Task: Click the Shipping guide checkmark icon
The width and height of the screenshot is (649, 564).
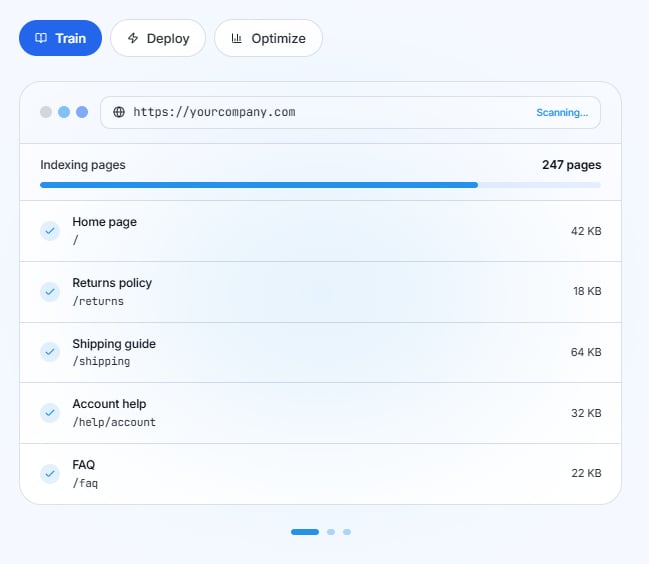Action: point(50,352)
